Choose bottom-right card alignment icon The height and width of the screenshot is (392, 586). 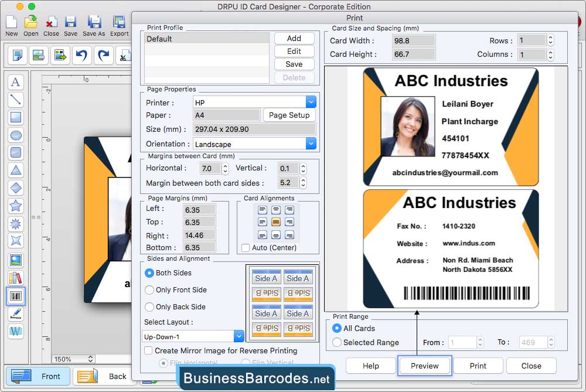[289, 235]
